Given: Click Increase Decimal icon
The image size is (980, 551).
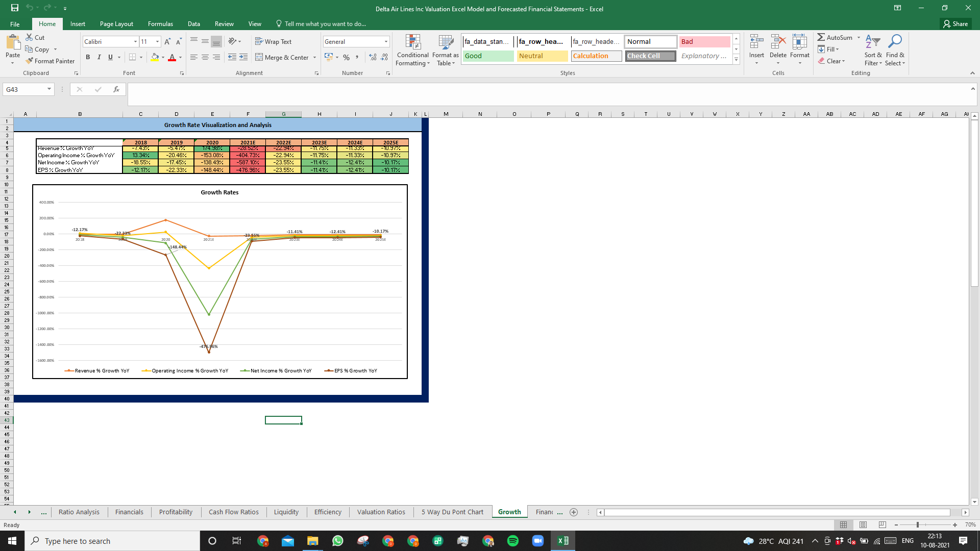Looking at the screenshot, I should (373, 57).
